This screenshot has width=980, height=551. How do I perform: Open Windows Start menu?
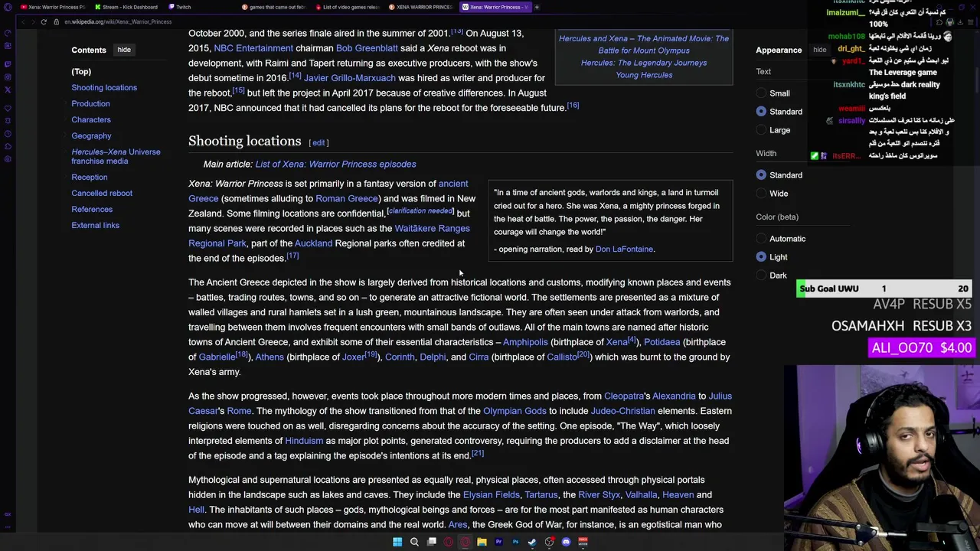[x=397, y=542]
